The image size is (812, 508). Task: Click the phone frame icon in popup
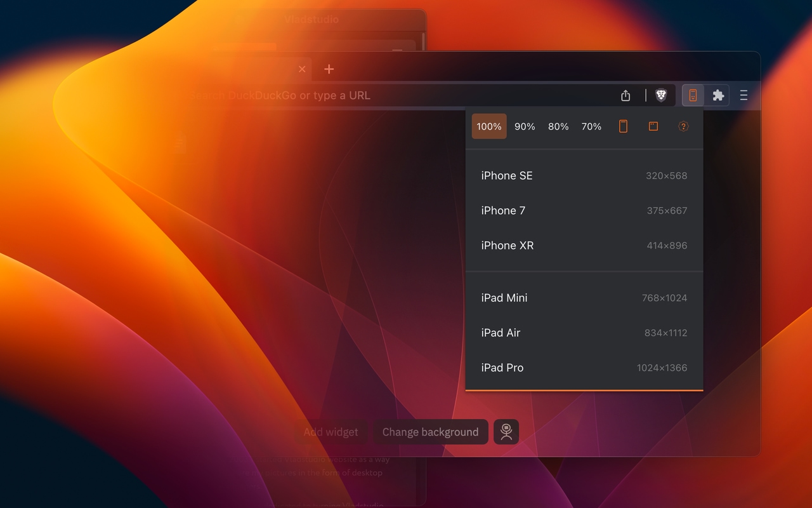[623, 126]
